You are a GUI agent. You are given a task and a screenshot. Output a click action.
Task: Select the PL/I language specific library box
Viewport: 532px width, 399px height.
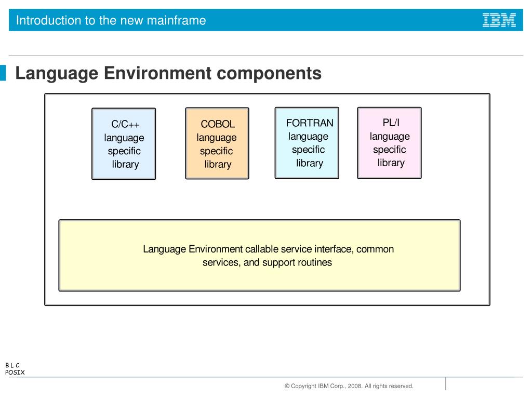(x=390, y=143)
